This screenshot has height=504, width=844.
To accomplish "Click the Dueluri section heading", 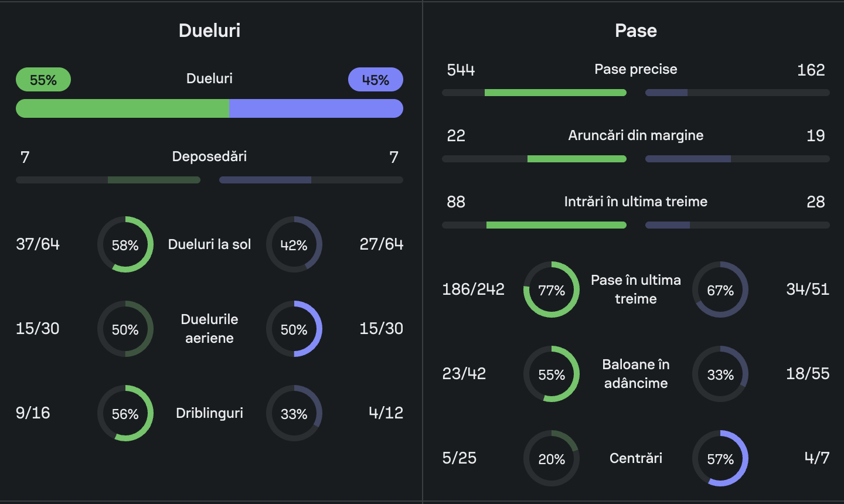I will click(x=209, y=30).
